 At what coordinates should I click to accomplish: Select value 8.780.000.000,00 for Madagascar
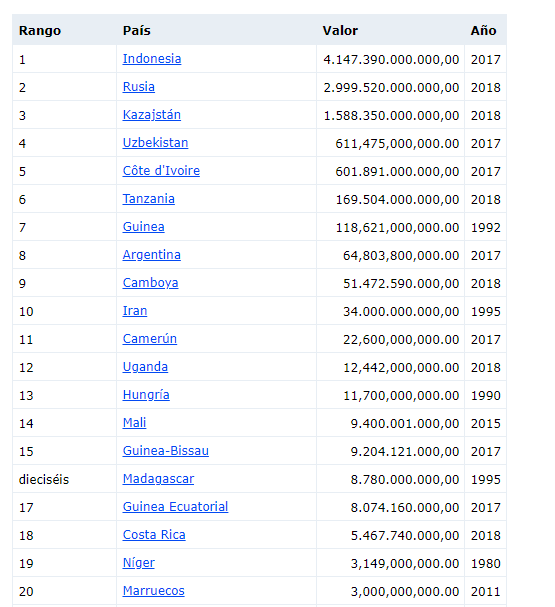(x=405, y=480)
